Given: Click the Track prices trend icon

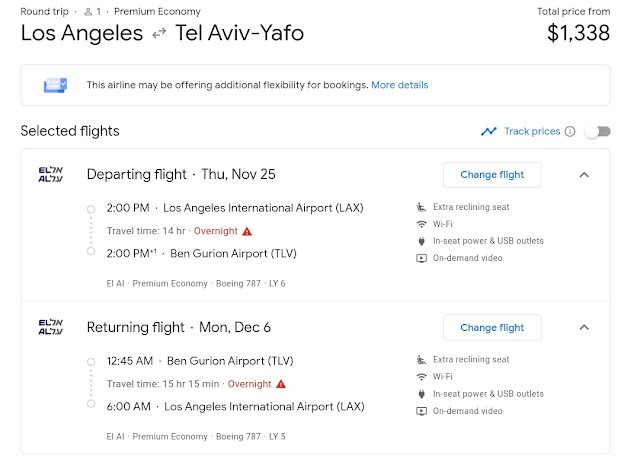Looking at the screenshot, I should [x=489, y=131].
